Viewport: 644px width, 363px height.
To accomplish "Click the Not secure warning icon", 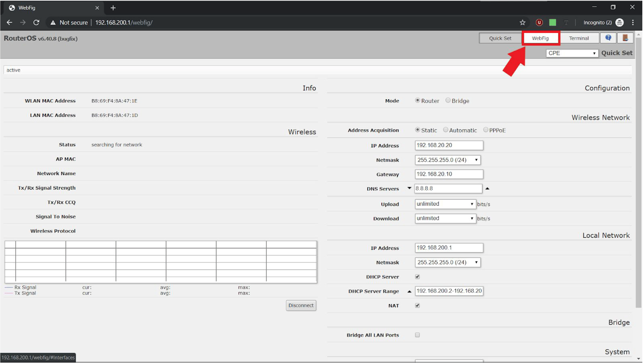I will pyautogui.click(x=53, y=23).
